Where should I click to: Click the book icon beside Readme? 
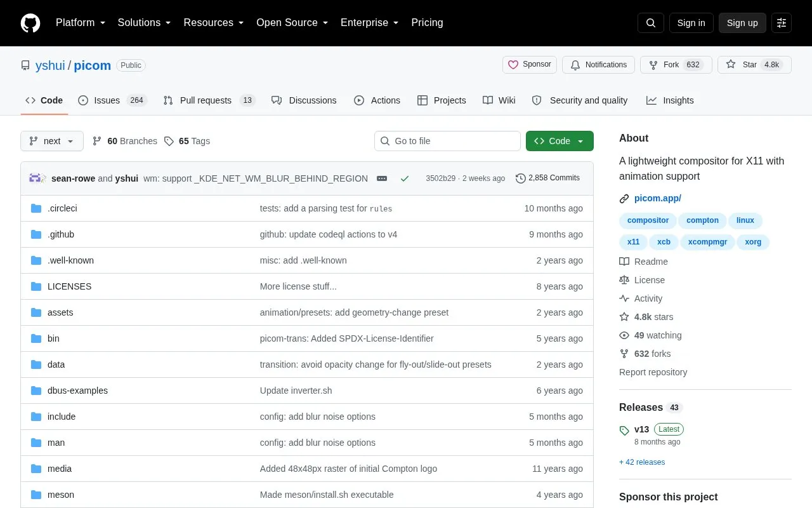pos(624,262)
